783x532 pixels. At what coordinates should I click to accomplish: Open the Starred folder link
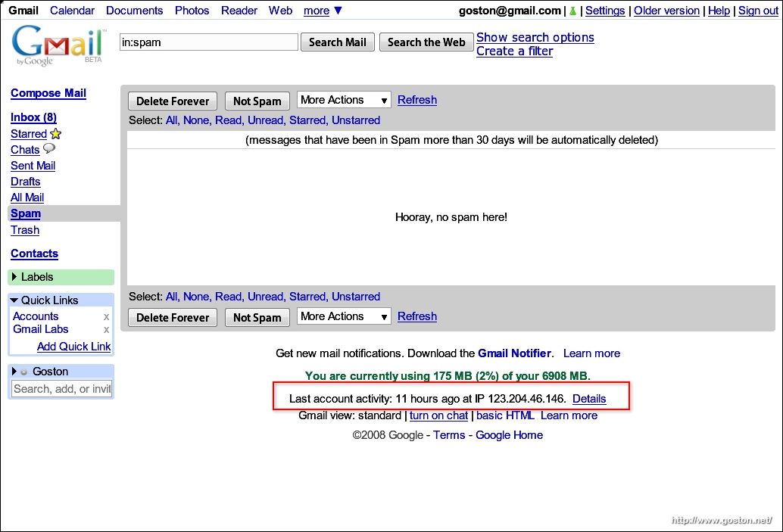(x=29, y=134)
